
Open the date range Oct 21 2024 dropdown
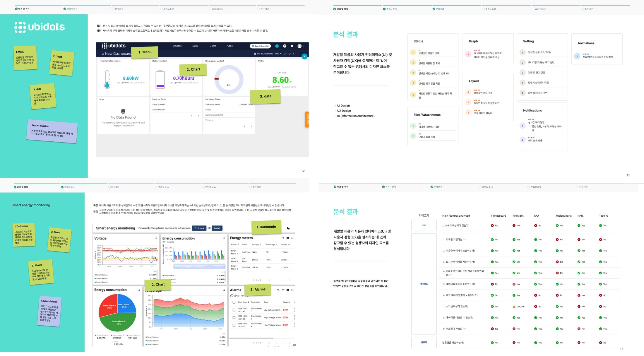[x=268, y=54]
